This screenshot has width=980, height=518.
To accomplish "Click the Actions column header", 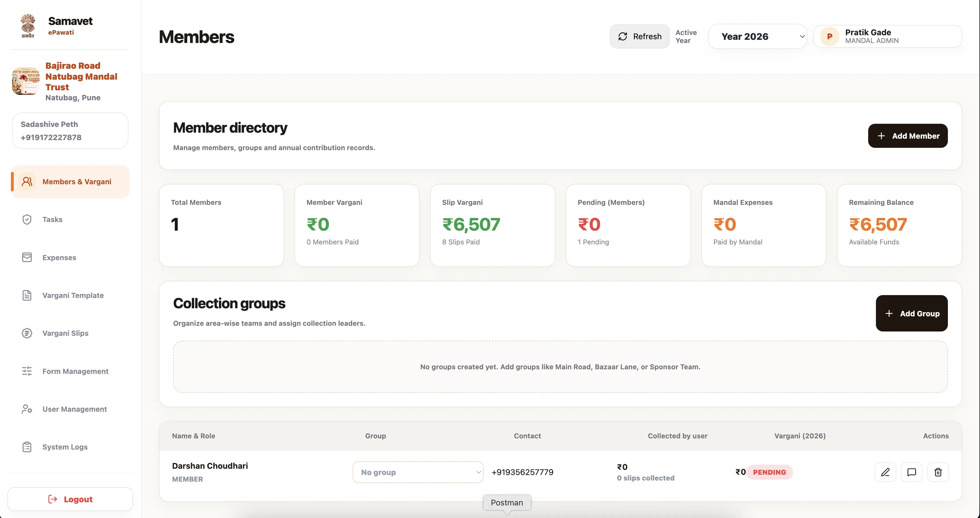I will coord(936,436).
